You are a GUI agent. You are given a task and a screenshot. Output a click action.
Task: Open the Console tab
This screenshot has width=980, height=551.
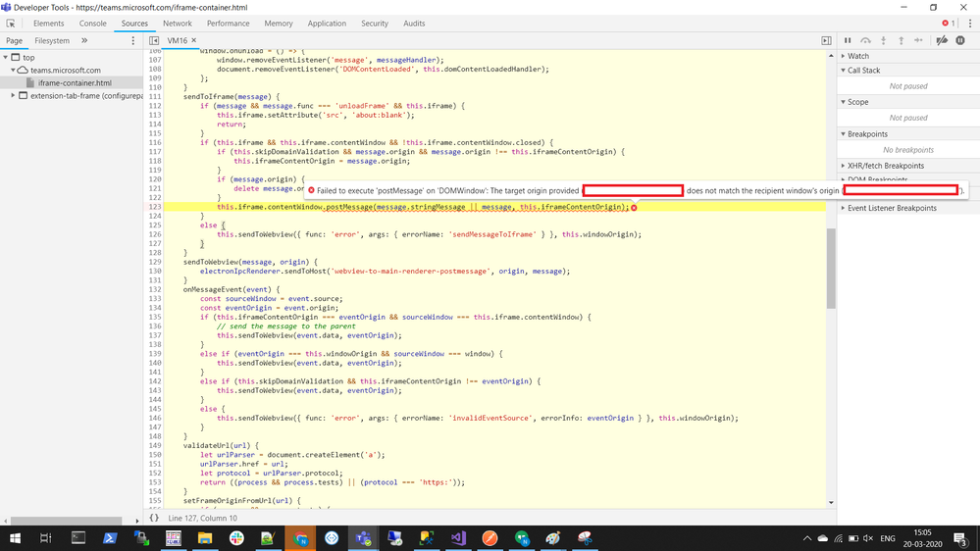click(92, 24)
